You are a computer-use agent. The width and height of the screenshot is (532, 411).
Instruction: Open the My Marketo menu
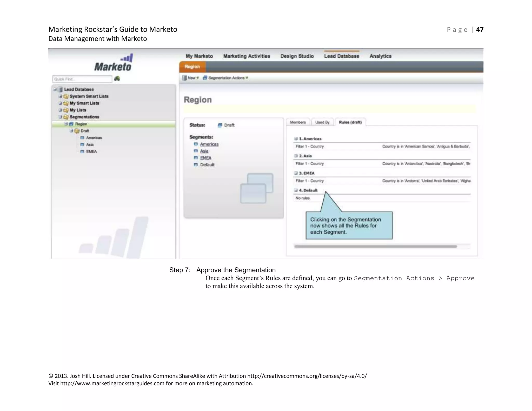coord(199,56)
